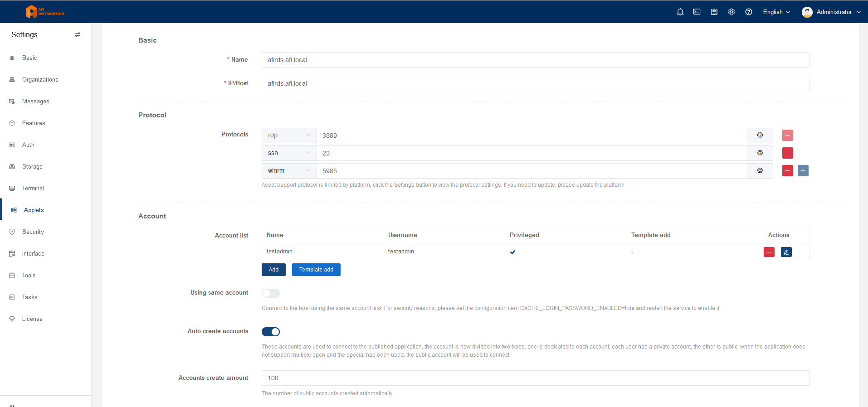
Task: Open Tasks settings
Action: click(x=45, y=297)
